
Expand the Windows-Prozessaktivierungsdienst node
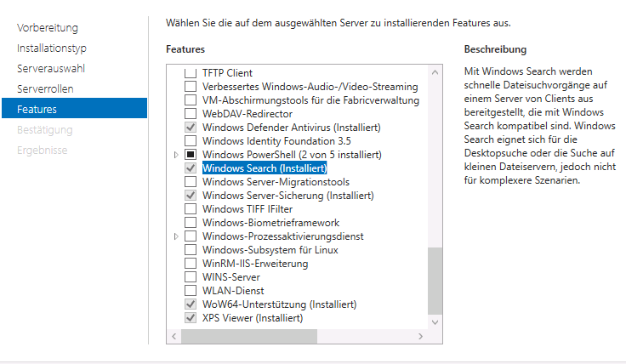coord(176,236)
